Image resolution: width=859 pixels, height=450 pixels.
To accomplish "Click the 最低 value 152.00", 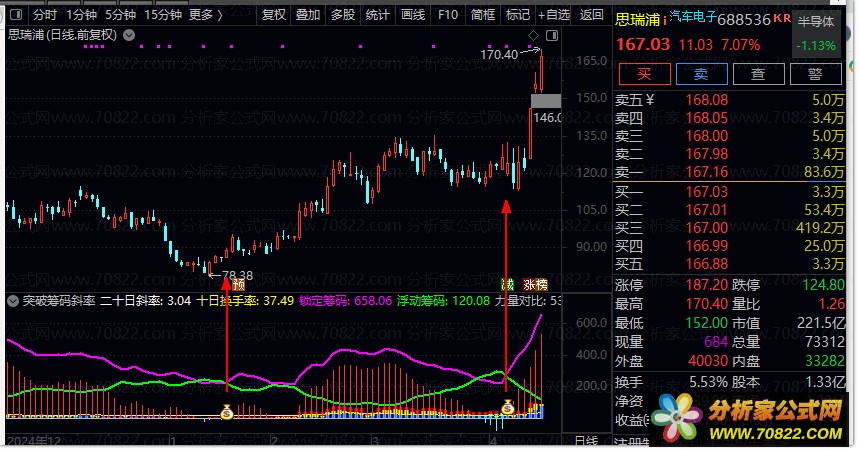I will pos(707,323).
